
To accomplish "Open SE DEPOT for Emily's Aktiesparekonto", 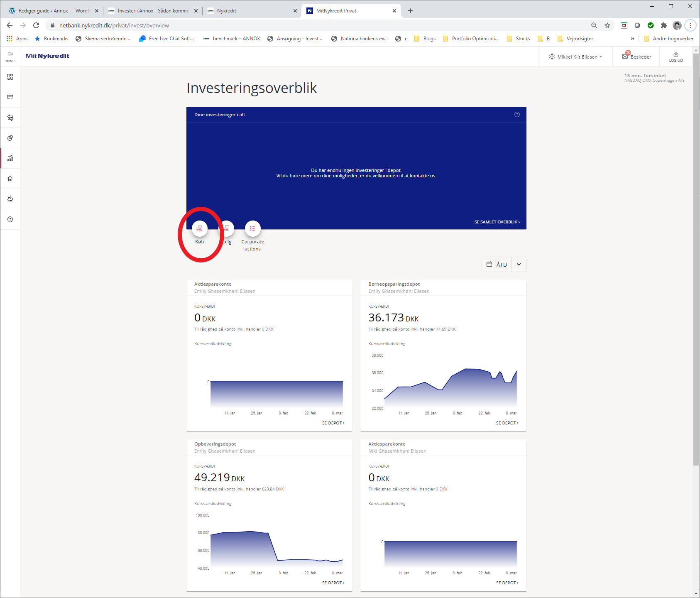I will pos(333,423).
